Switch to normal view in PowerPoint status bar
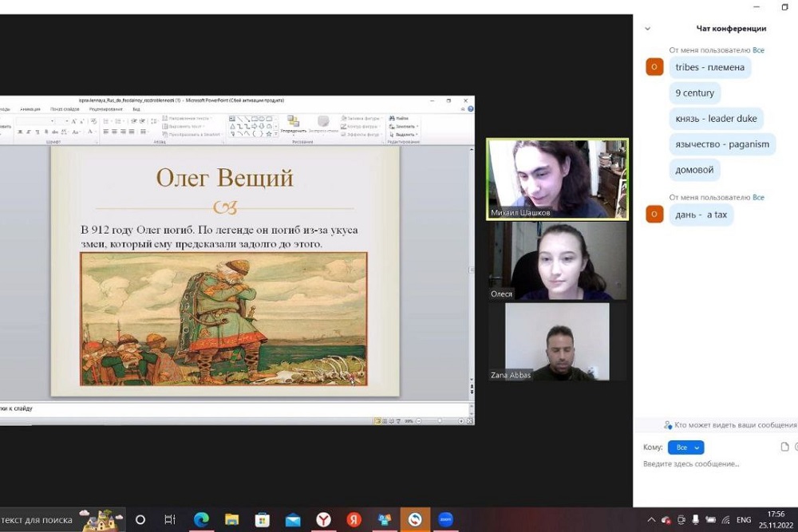The width and height of the screenshot is (798, 532). click(x=377, y=420)
